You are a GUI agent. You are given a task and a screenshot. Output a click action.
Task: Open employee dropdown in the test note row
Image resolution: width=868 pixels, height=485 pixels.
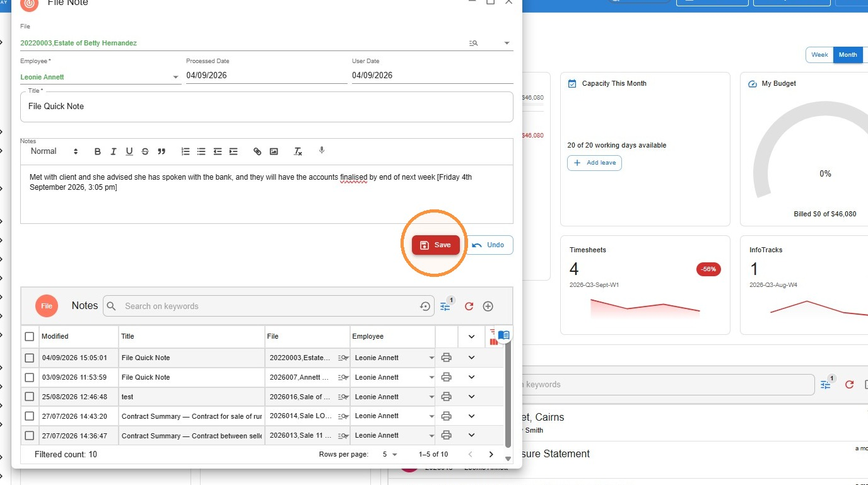pos(431,397)
